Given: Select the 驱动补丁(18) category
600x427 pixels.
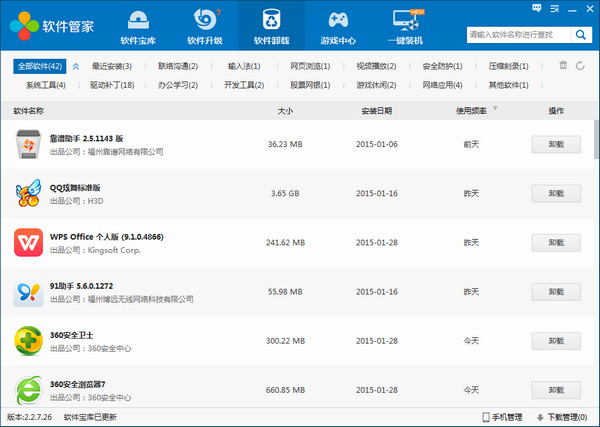Looking at the screenshot, I should (112, 86).
